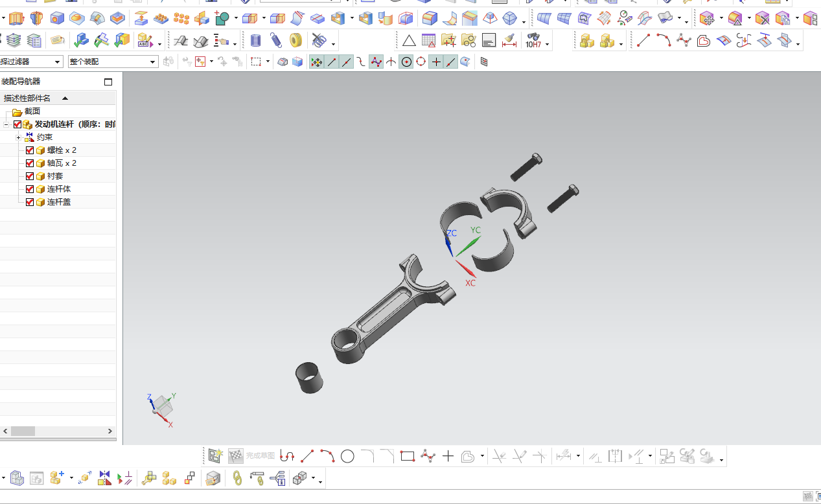This screenshot has height=504, width=821.
Task: Select the heart-shaped curve tool icon
Action: click(x=704, y=41)
